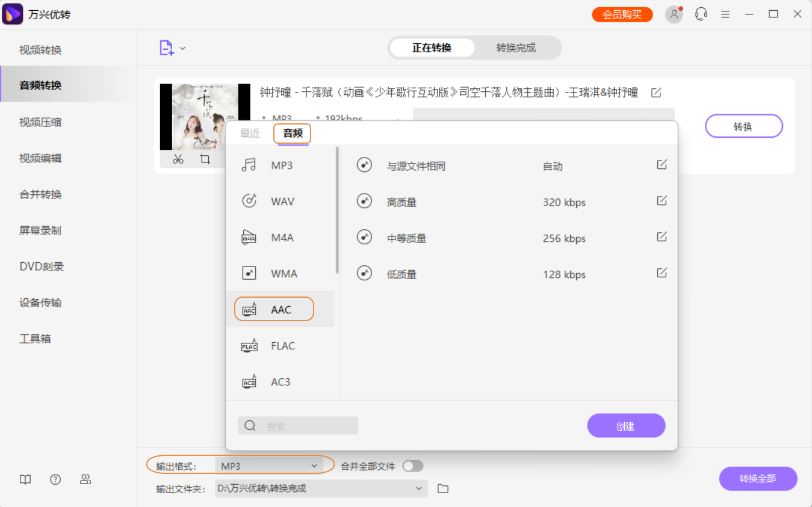Enable the 合并全部文件 switch
Image resolution: width=812 pixels, height=507 pixels.
pyautogui.click(x=412, y=466)
